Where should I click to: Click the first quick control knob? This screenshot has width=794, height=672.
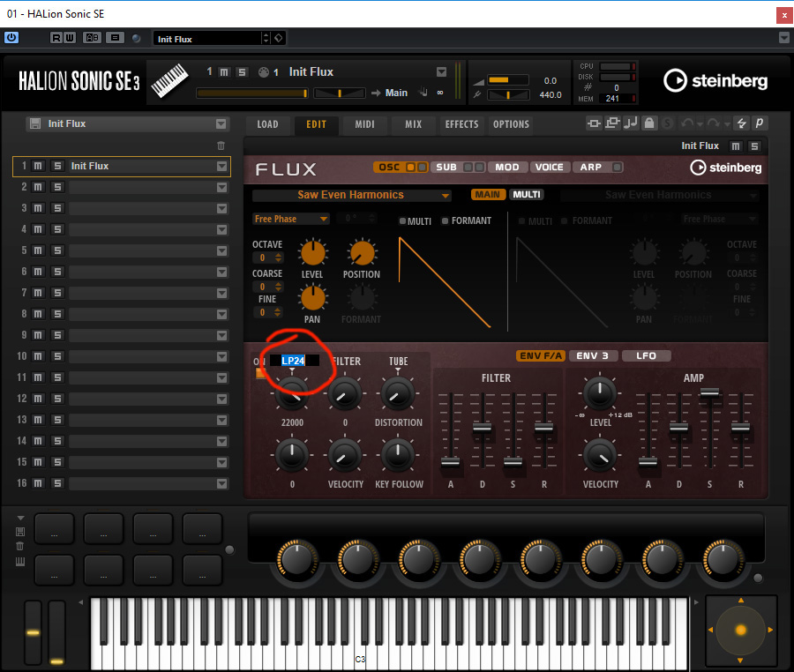point(297,560)
